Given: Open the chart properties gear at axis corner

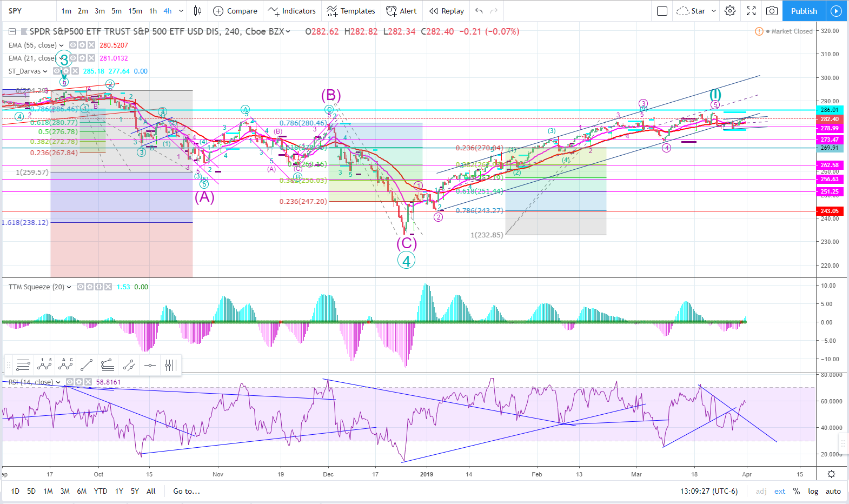Looking at the screenshot, I should click(832, 474).
